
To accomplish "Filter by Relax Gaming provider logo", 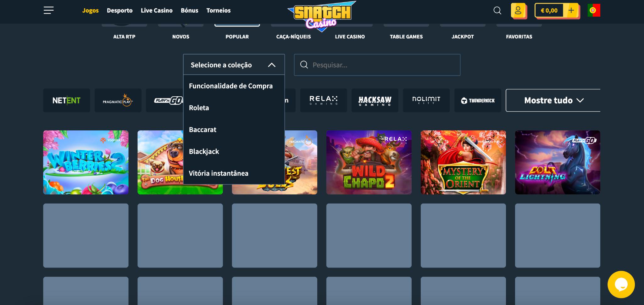I will 324,100.
